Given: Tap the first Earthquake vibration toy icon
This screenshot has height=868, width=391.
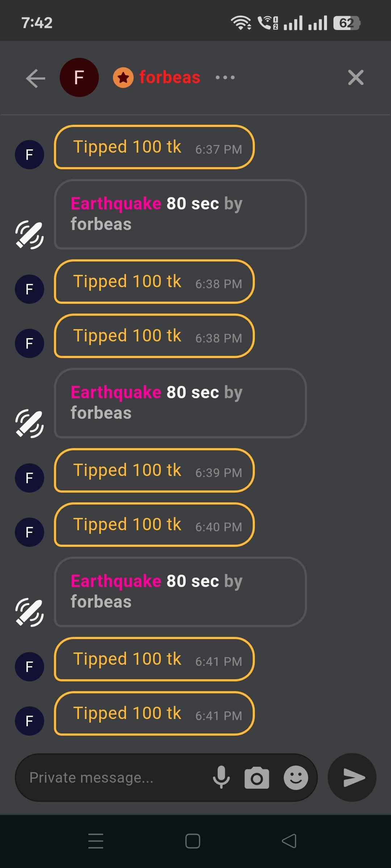Looking at the screenshot, I should pyautogui.click(x=29, y=235).
